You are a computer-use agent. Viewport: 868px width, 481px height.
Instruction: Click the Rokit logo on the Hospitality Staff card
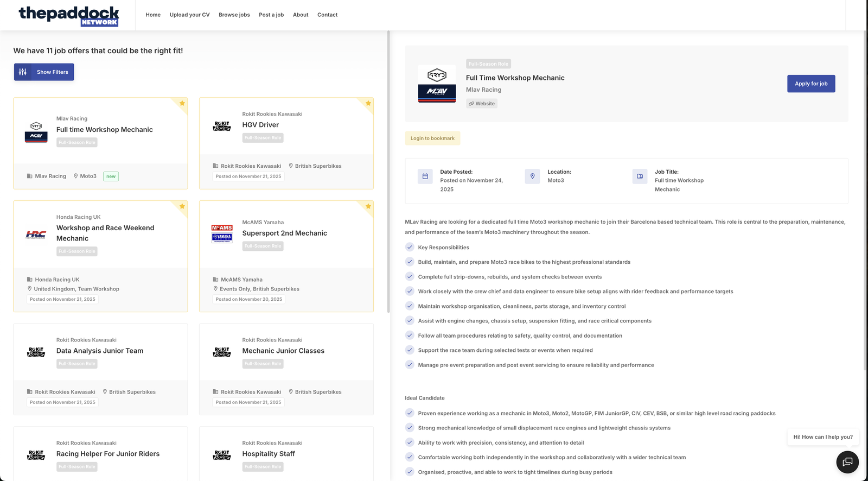tap(222, 455)
